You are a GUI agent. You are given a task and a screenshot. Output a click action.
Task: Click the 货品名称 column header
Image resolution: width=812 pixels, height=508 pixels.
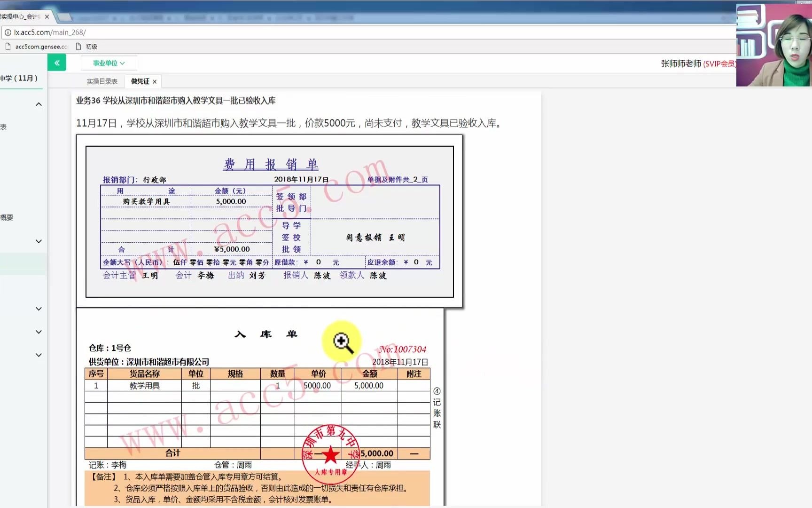145,374
